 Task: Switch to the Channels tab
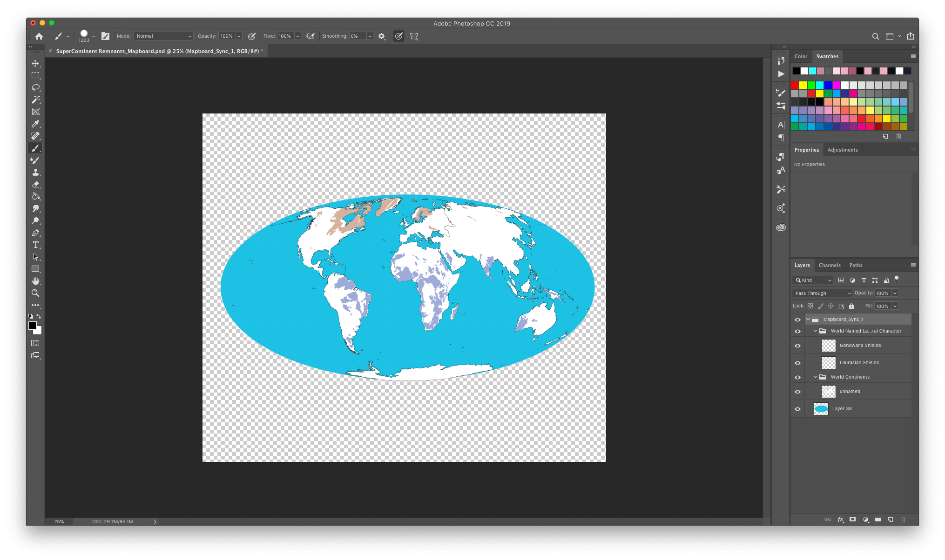829,265
